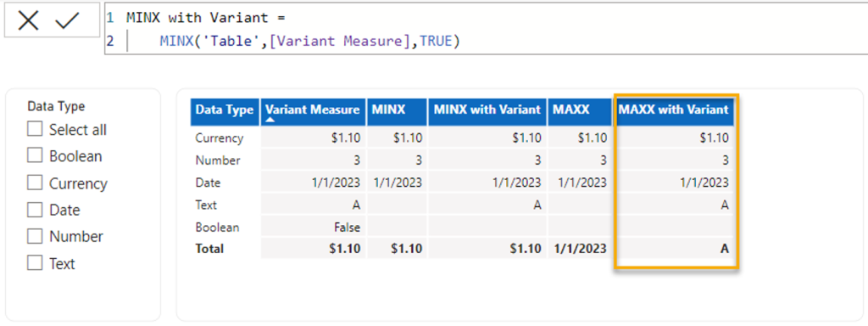Cancel the formula with the X icon
The image size is (868, 326).
coord(28,21)
